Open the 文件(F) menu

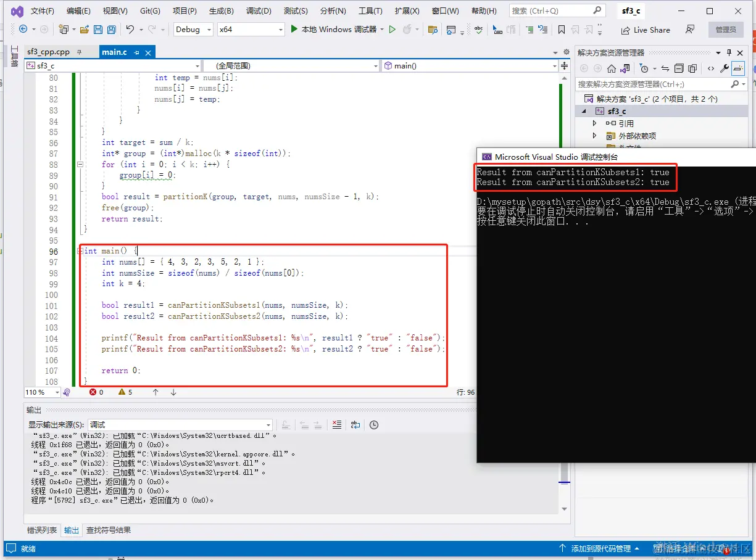(x=43, y=11)
